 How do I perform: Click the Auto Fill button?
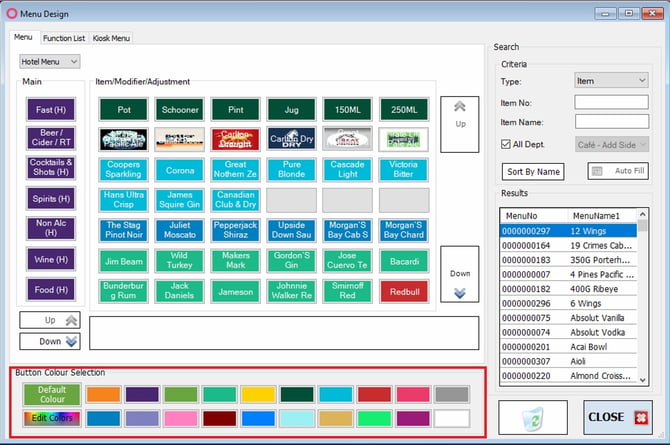point(618,171)
